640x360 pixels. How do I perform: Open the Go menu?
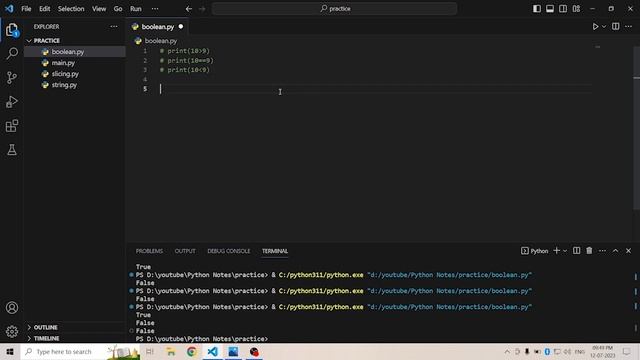point(118,9)
